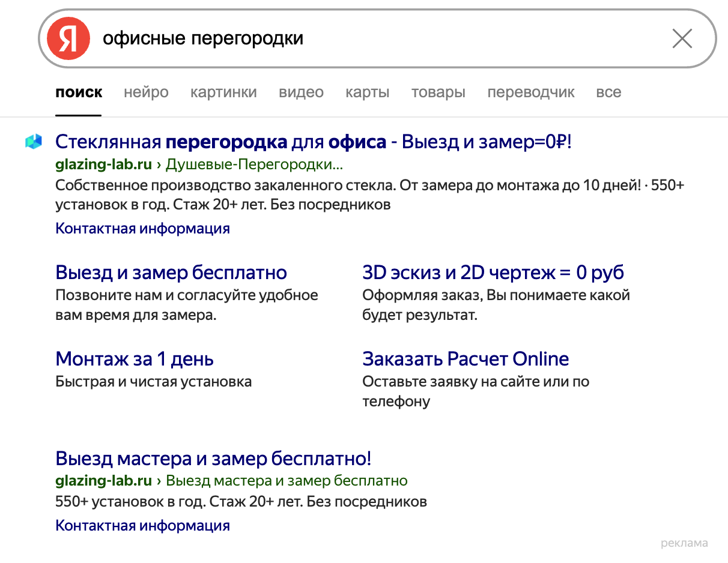Select the поиск tab

point(79,92)
